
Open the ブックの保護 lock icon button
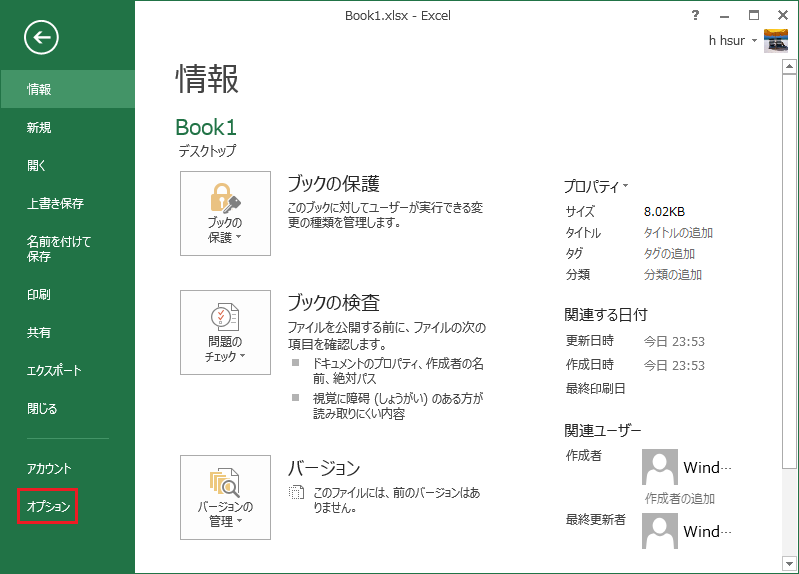225,212
